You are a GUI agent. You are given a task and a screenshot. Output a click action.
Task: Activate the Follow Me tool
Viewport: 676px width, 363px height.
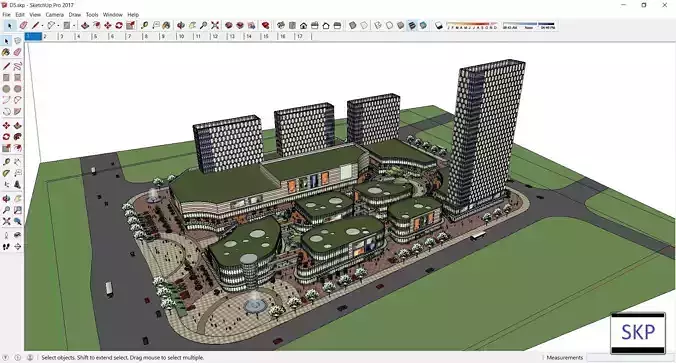pyautogui.click(x=18, y=137)
